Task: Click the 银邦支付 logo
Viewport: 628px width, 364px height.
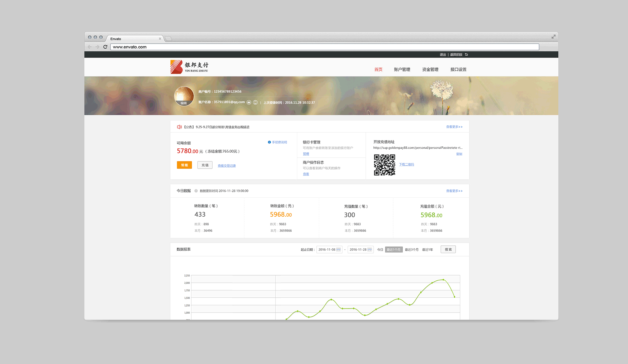Action: point(189,67)
